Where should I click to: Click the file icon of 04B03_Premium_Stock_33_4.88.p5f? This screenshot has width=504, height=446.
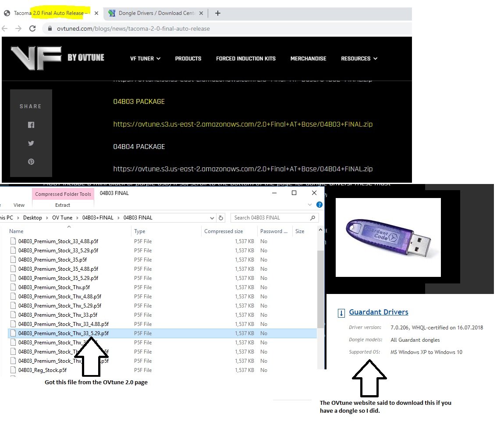(13, 241)
